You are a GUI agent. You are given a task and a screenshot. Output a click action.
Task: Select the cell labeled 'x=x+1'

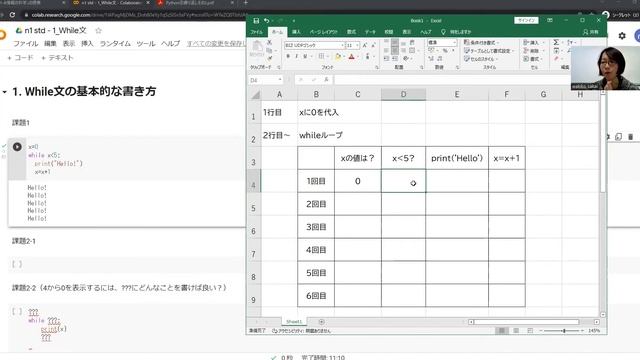(x=507, y=158)
